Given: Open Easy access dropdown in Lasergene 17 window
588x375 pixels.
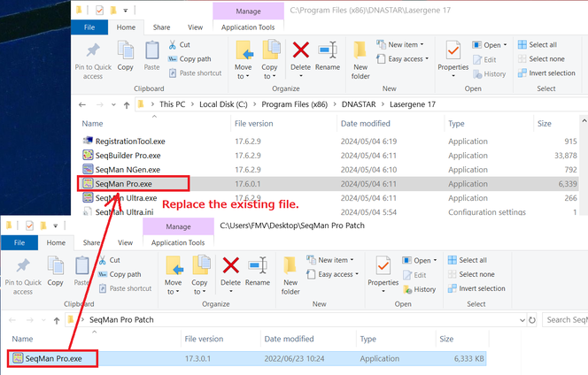Looking at the screenshot, I should [402, 59].
